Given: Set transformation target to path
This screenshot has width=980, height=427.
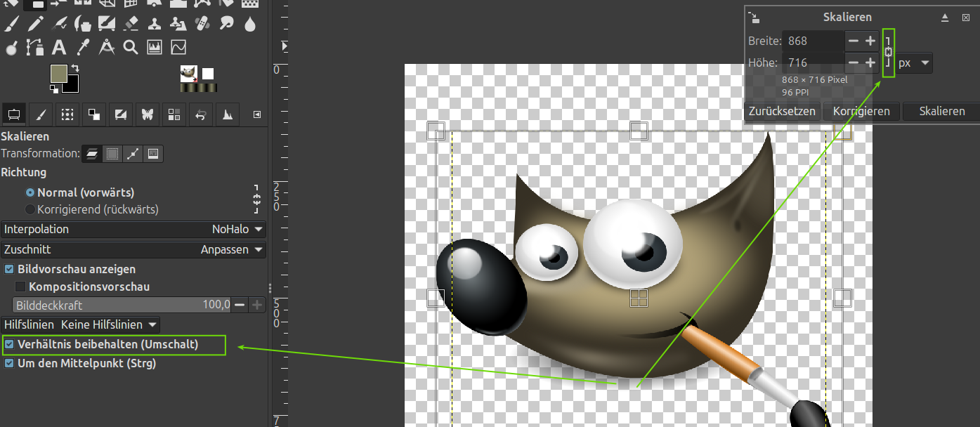Looking at the screenshot, I should click(x=132, y=153).
